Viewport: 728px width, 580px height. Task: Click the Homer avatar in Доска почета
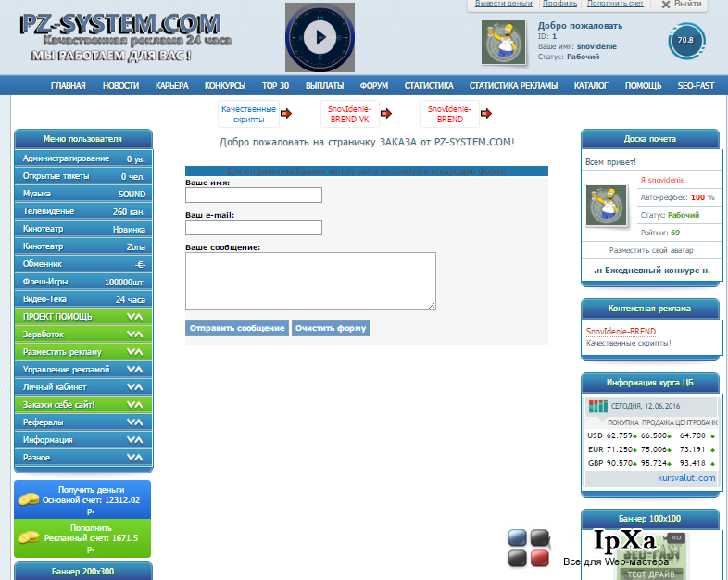point(607,206)
